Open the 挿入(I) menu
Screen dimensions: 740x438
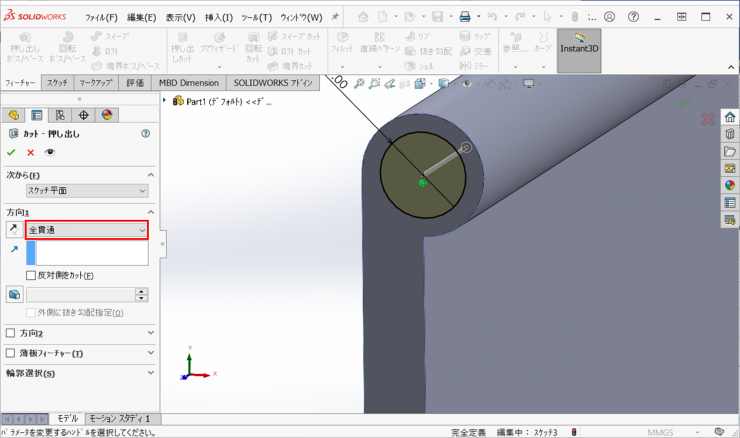point(216,17)
